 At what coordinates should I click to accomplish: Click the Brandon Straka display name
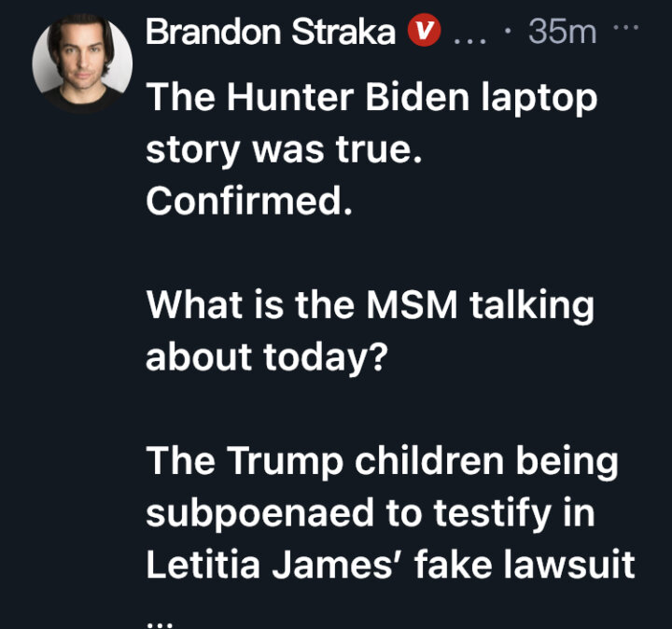click(271, 32)
